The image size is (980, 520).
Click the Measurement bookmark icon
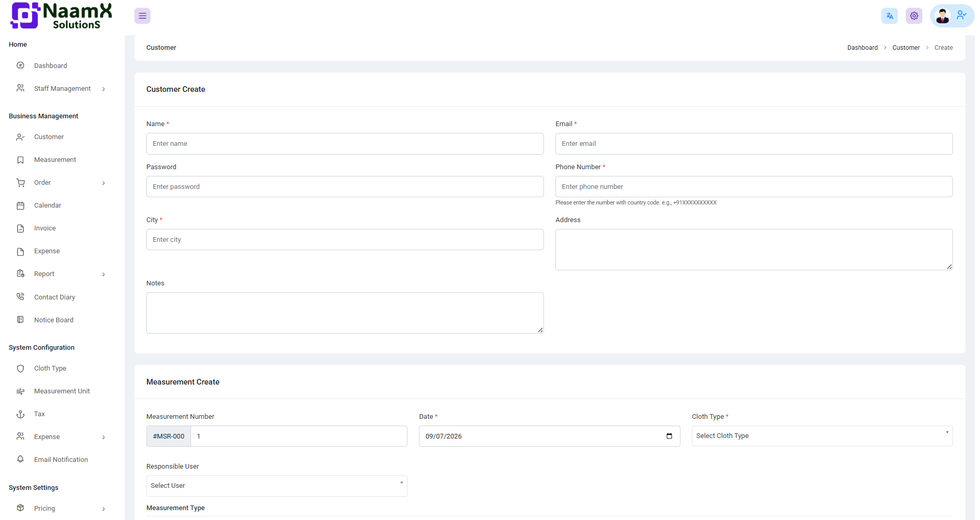coord(20,160)
